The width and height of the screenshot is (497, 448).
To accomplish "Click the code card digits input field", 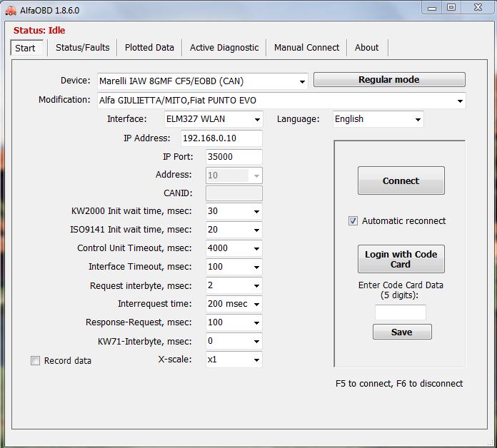I will click(x=400, y=312).
